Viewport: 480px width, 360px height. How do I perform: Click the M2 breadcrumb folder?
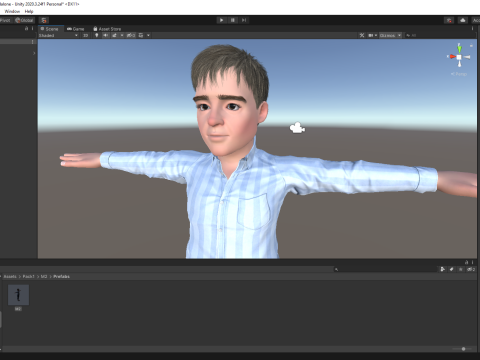[44, 277]
